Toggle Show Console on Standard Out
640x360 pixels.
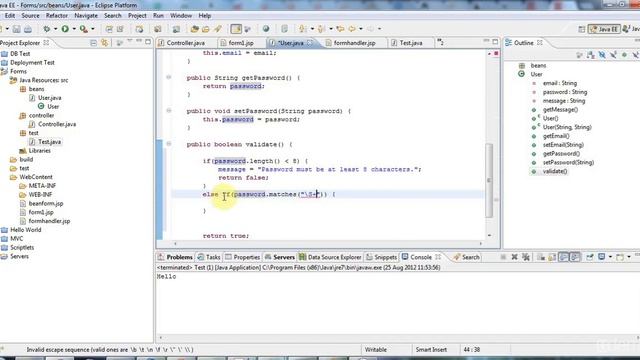(x=564, y=257)
